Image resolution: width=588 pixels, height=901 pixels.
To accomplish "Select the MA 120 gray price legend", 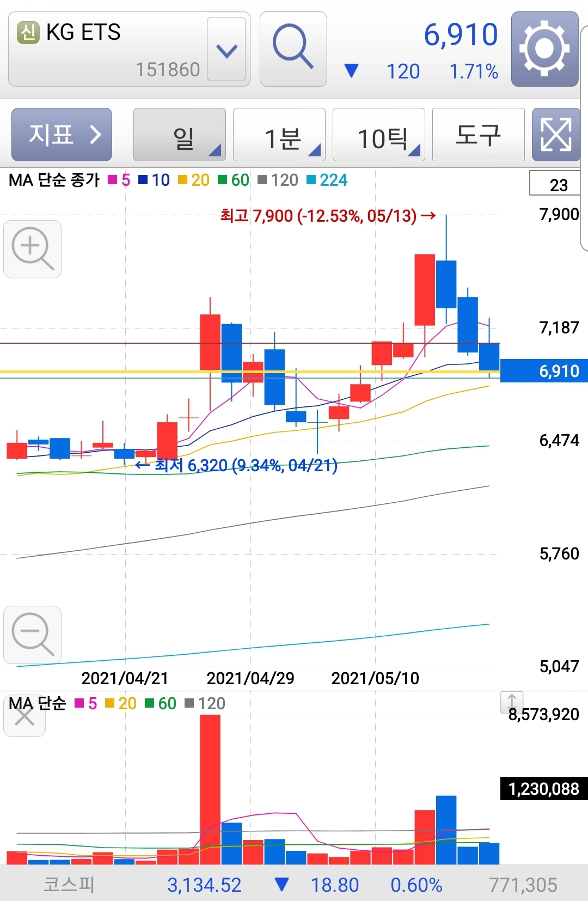I will click(278, 180).
